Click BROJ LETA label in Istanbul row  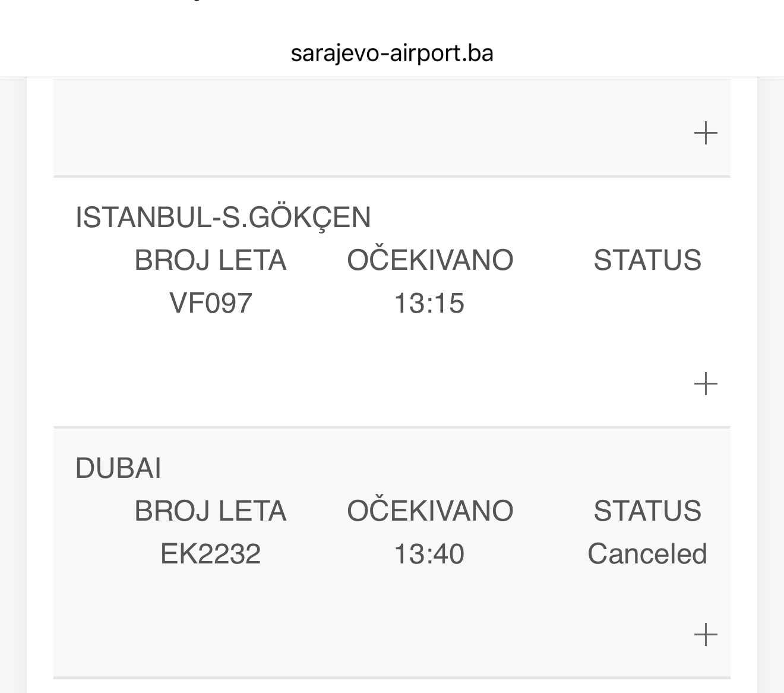point(211,260)
